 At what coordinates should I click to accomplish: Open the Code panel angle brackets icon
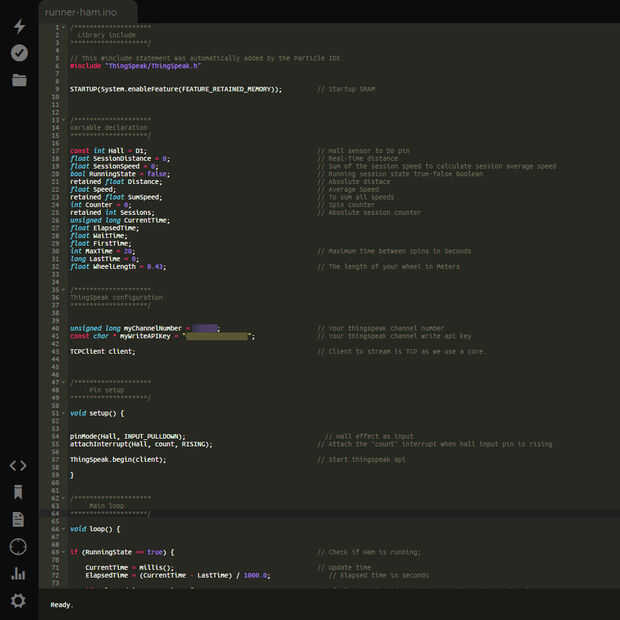pyautogui.click(x=18, y=465)
